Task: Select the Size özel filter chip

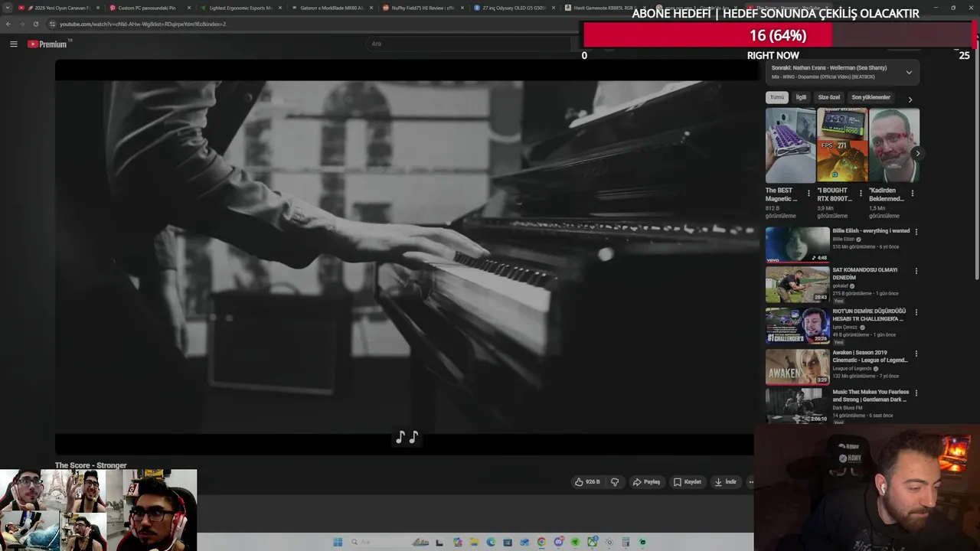Action: [828, 97]
